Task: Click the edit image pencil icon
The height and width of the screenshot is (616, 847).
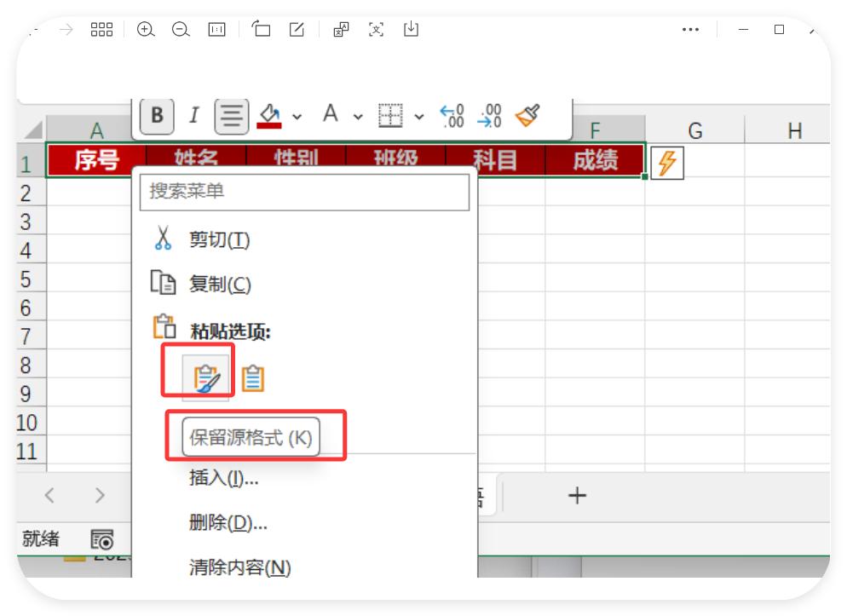Action: 297,29
